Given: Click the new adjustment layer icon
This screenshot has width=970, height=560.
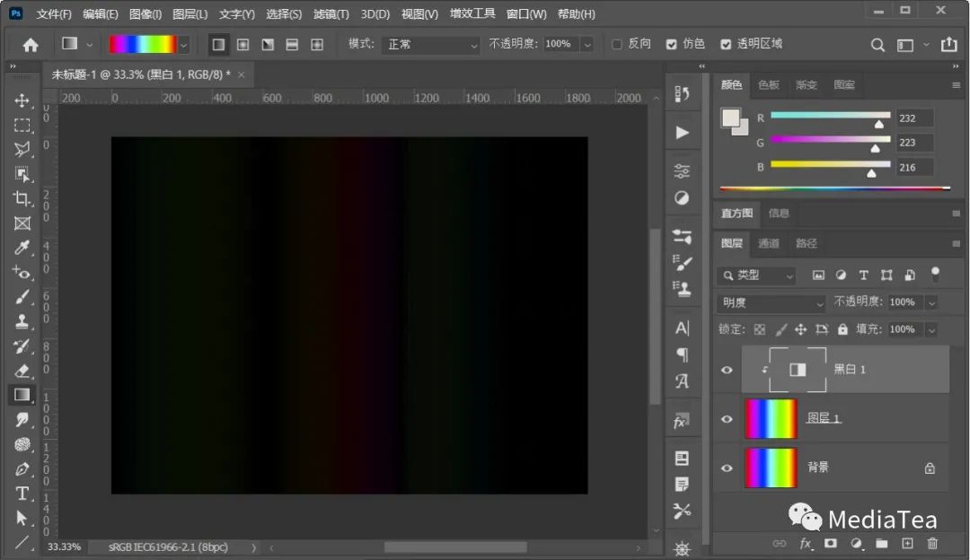Looking at the screenshot, I should pyautogui.click(x=856, y=543).
